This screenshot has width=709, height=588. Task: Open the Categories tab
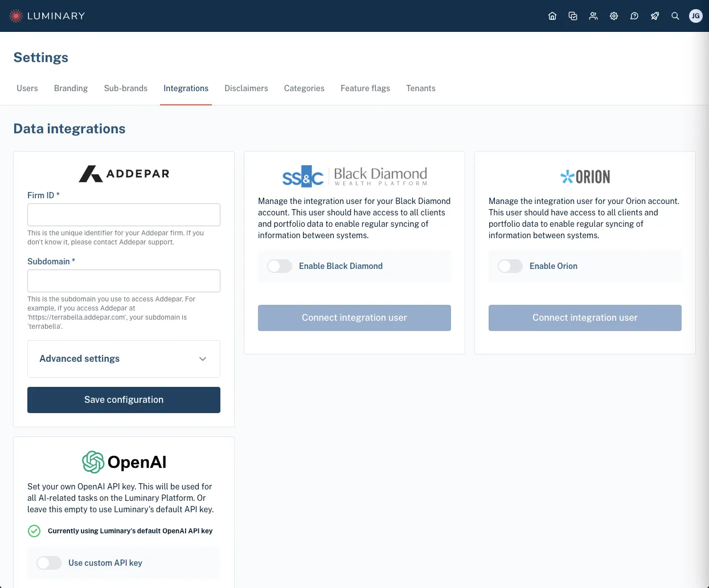[304, 88]
